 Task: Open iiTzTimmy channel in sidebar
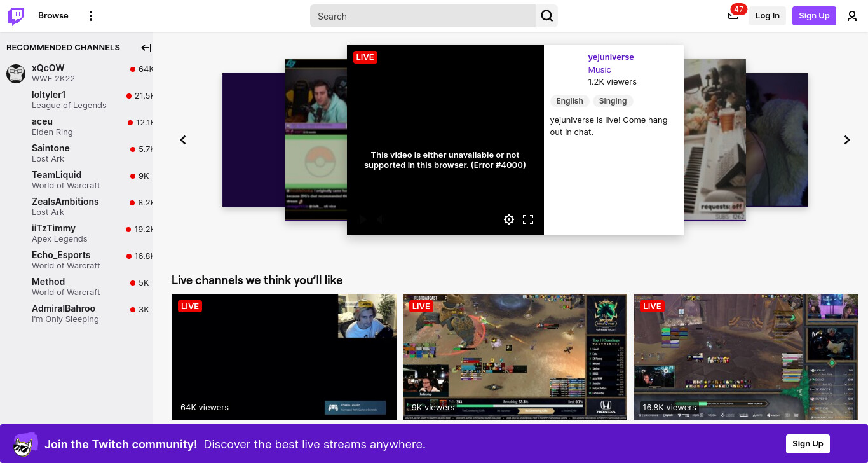click(x=76, y=233)
